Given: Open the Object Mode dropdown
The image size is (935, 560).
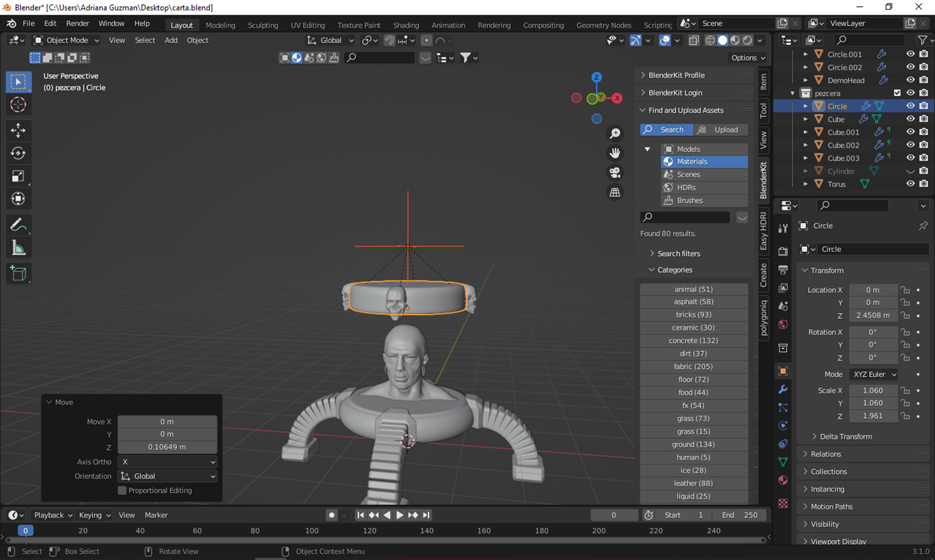Looking at the screenshot, I should point(66,40).
